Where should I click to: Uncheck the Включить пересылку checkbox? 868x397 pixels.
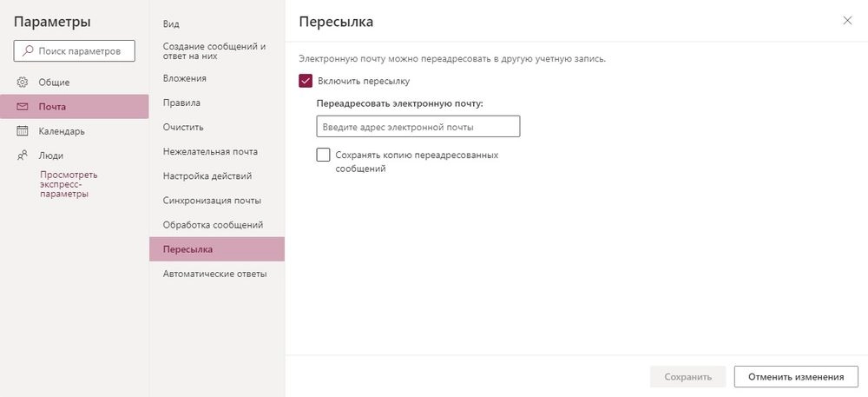(306, 81)
